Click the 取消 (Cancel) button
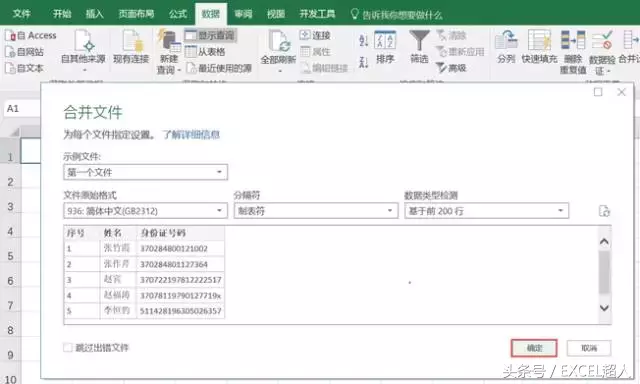640x384 pixels. (x=589, y=348)
